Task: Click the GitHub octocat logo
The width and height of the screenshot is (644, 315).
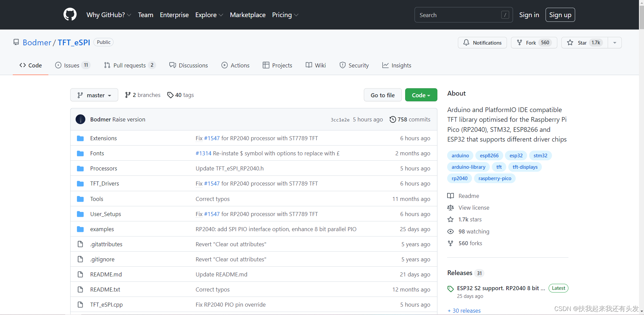Action: point(70,15)
